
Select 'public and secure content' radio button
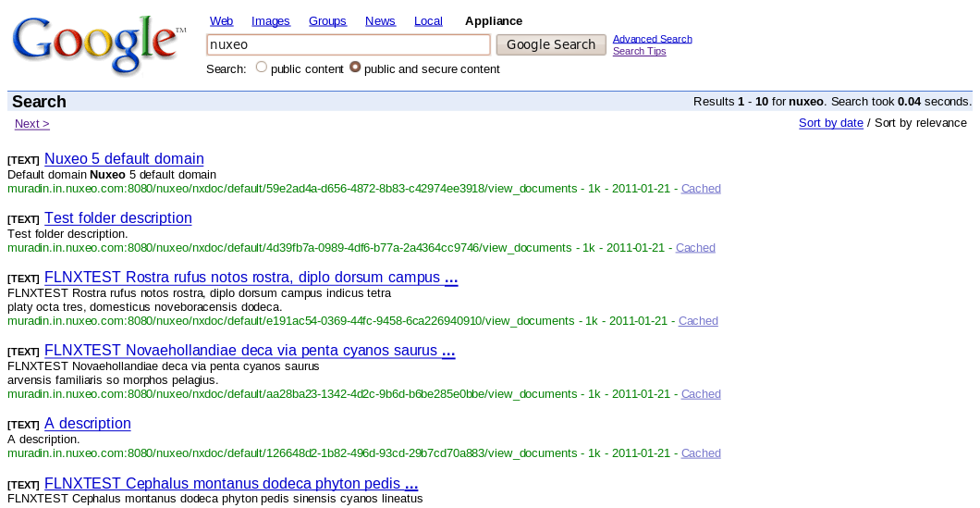[x=355, y=68]
